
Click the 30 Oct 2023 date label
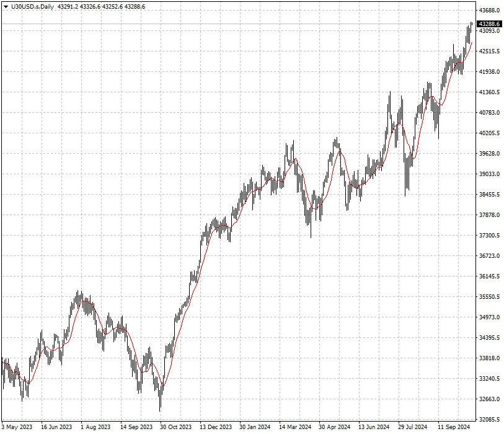pyautogui.click(x=175, y=427)
